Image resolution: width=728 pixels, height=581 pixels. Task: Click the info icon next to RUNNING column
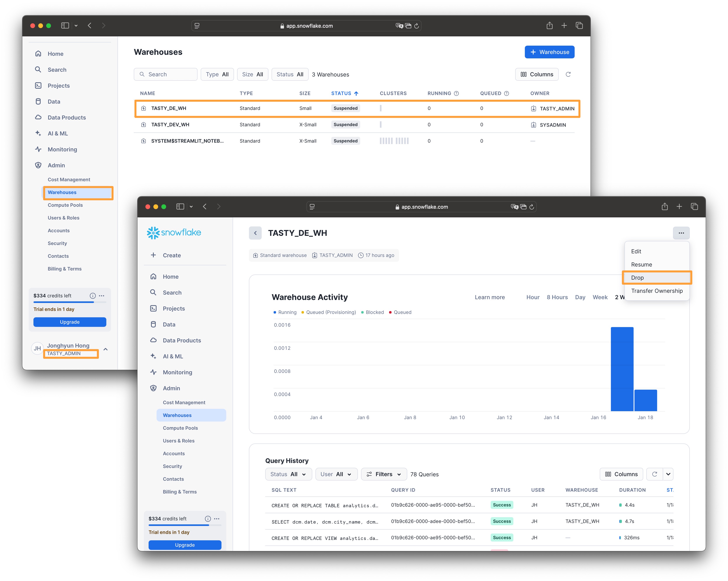(x=456, y=93)
